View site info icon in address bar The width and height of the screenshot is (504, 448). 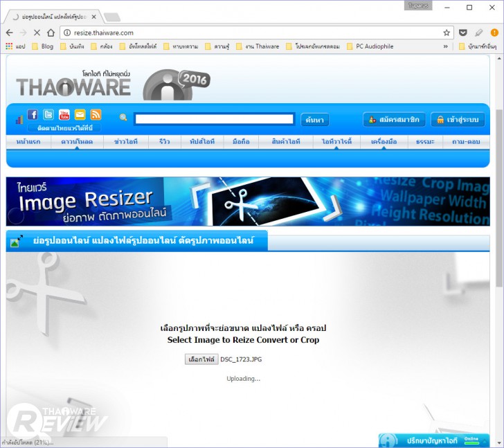pyautogui.click(x=67, y=33)
